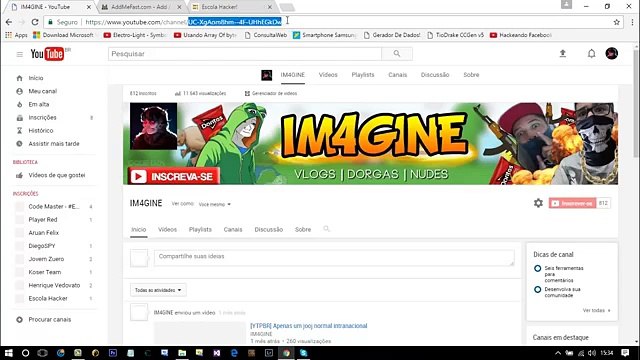Switch to the AddMeFast.com browser tab
Screen dimensions: 640x360
pyautogui.click(x=140, y=7)
